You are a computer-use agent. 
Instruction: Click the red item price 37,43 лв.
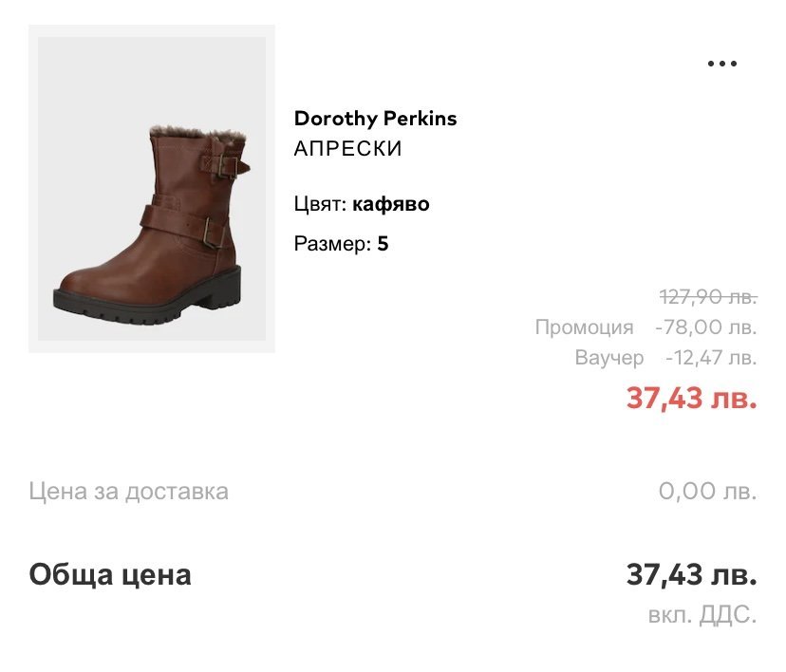[x=691, y=398]
